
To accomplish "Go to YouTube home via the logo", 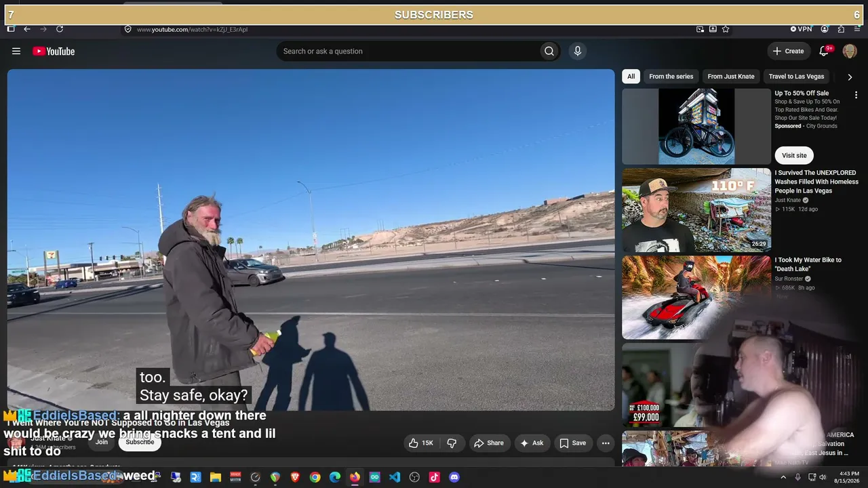I will 54,52.
